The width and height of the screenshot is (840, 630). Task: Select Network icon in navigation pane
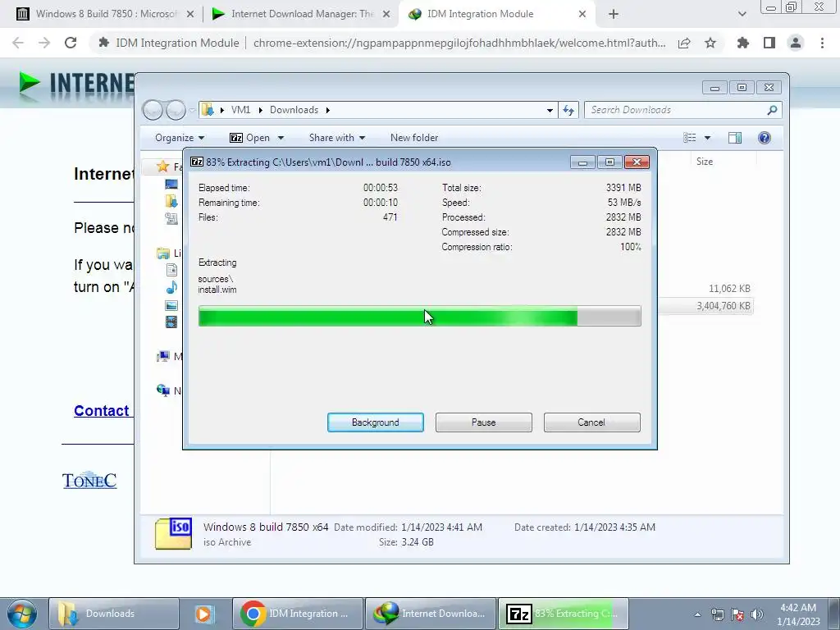(x=163, y=390)
